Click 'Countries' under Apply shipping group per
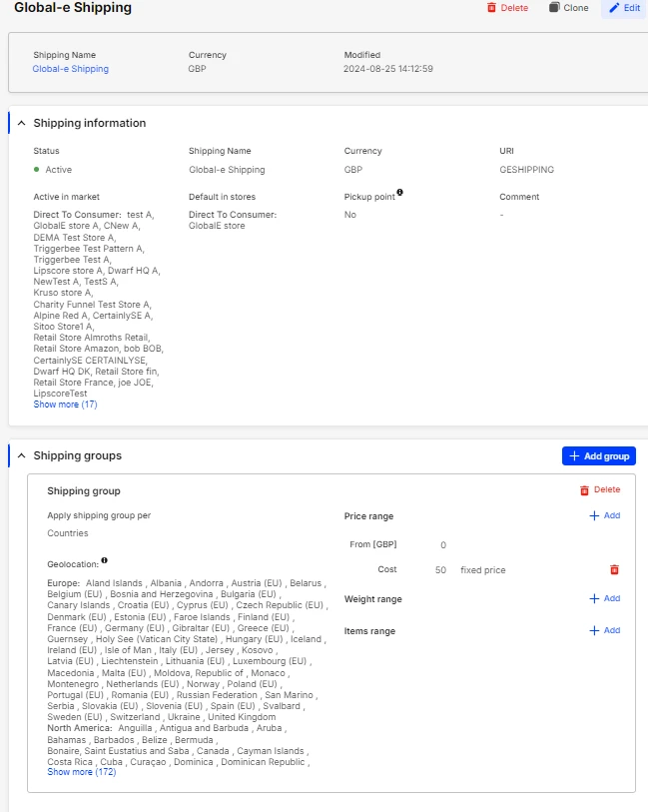This screenshot has width=648, height=812. 68,533
